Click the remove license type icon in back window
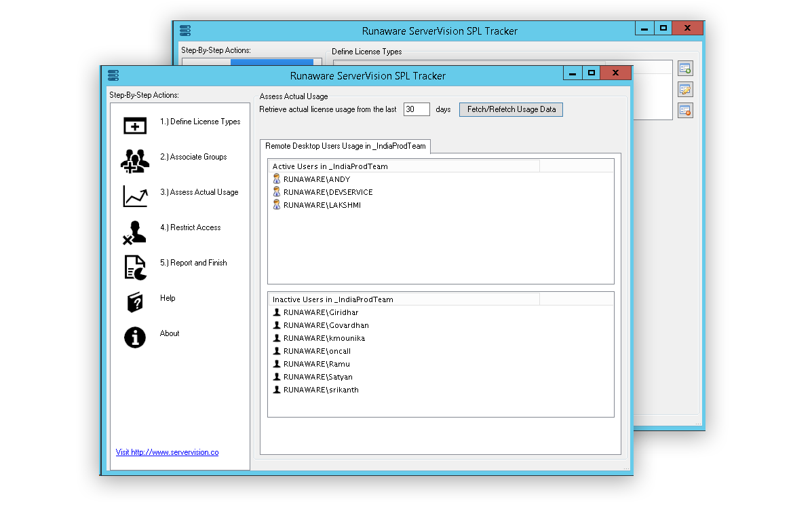The image size is (812, 516). [686, 111]
